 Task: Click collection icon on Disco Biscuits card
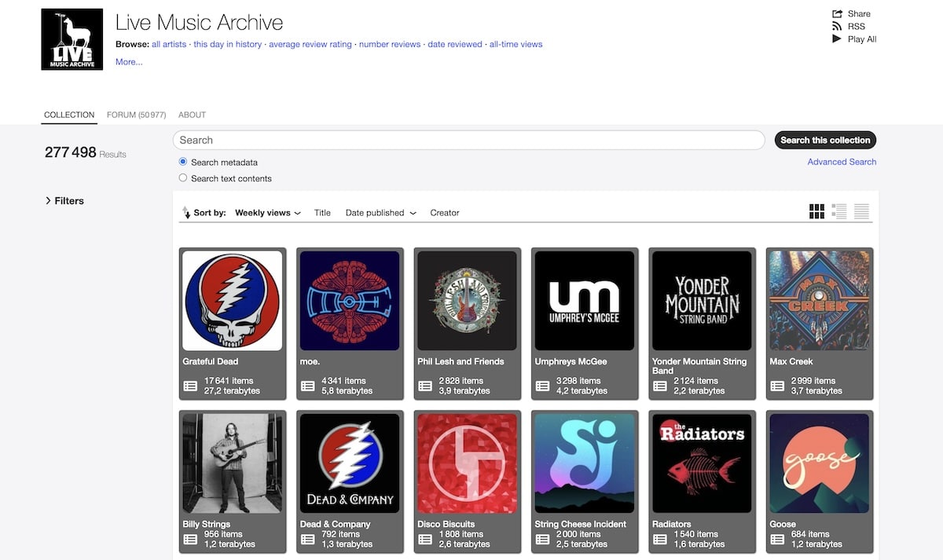tap(425, 539)
